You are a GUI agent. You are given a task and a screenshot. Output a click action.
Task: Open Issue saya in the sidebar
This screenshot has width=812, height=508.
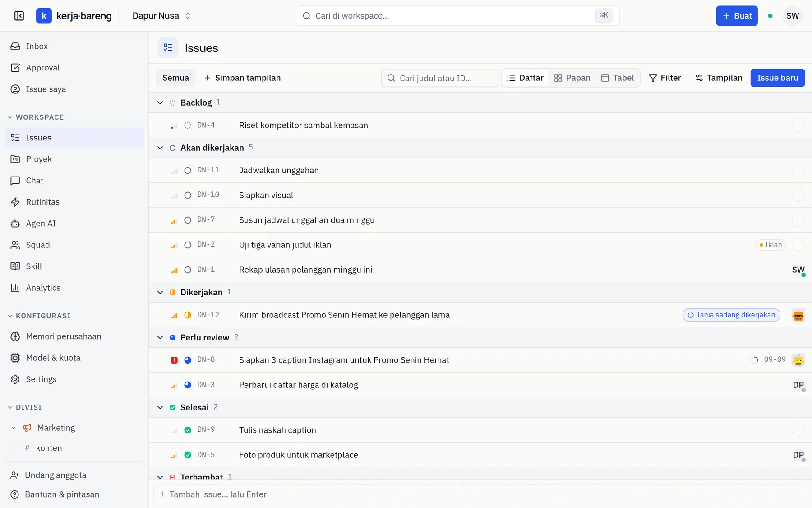(74, 89)
